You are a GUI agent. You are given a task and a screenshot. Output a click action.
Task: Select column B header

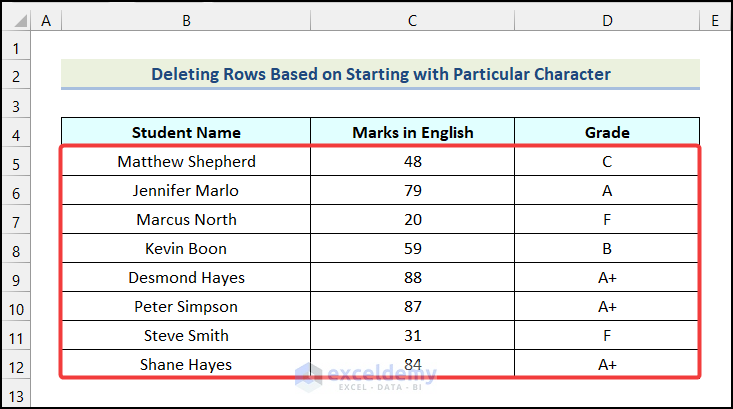point(186,20)
